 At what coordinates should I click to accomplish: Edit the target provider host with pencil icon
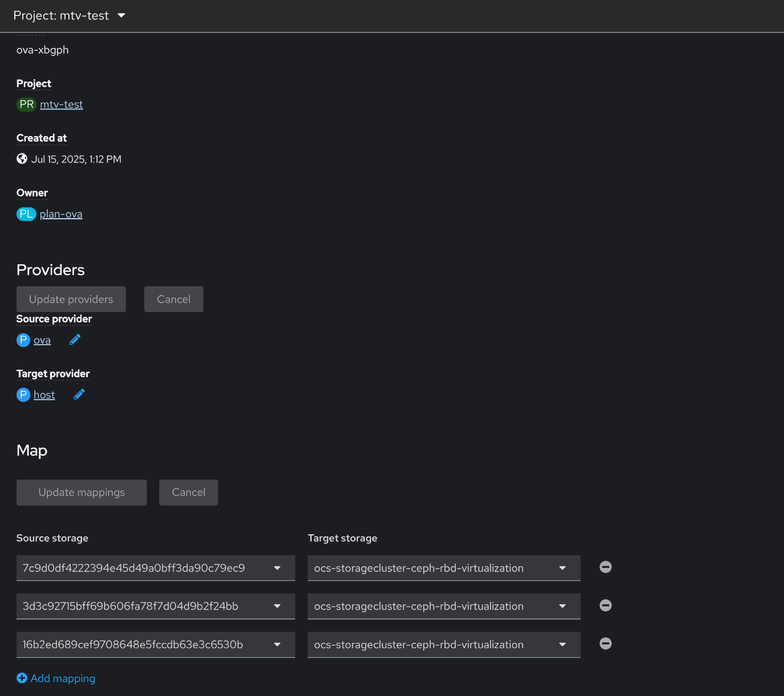[79, 395]
